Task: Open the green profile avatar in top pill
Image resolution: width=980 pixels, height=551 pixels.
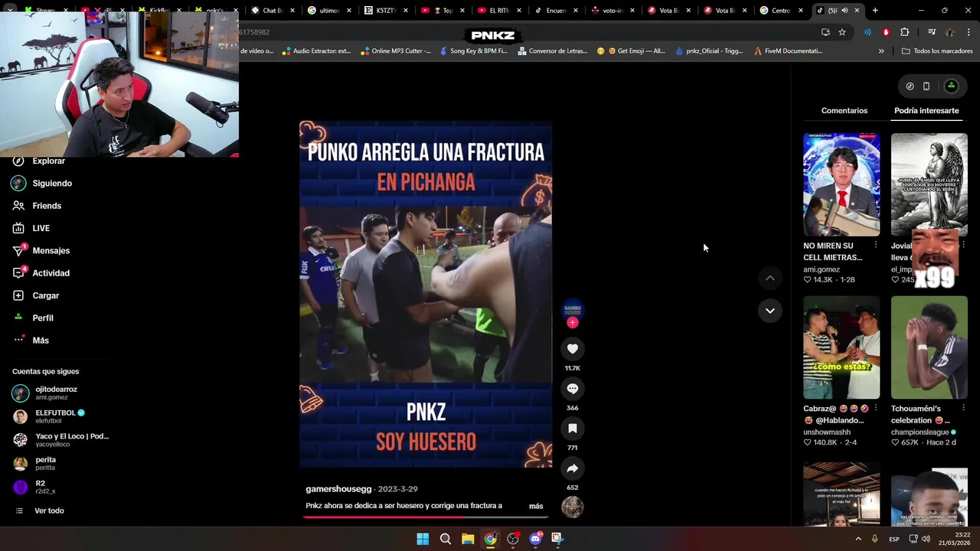Action: (x=952, y=86)
